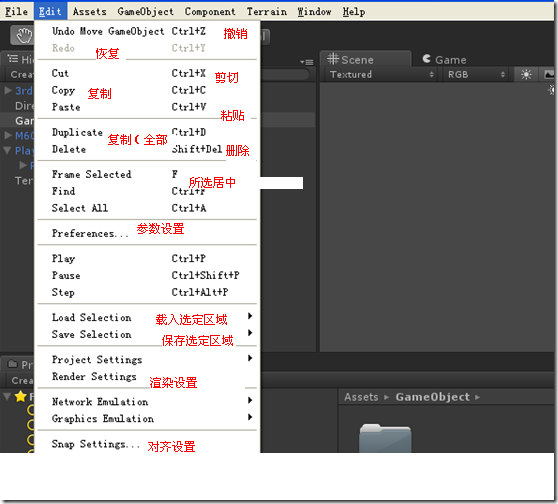The height and width of the screenshot is (504, 558).
Task: Open Snap Settings... entry
Action: [147, 444]
